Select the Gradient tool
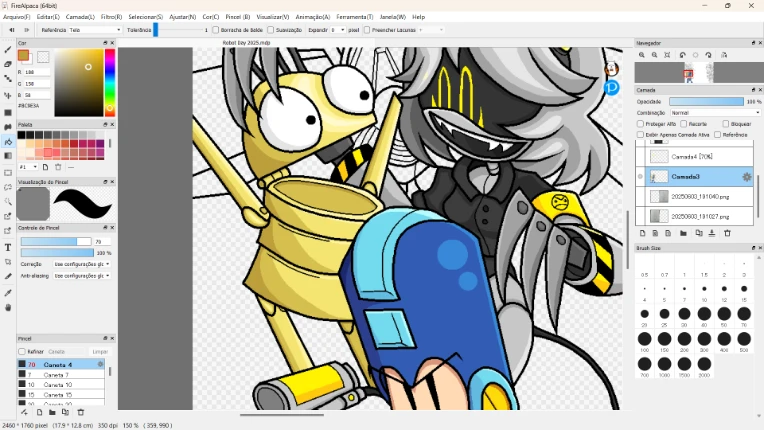Image resolution: width=764 pixels, height=430 pixels. point(8,156)
